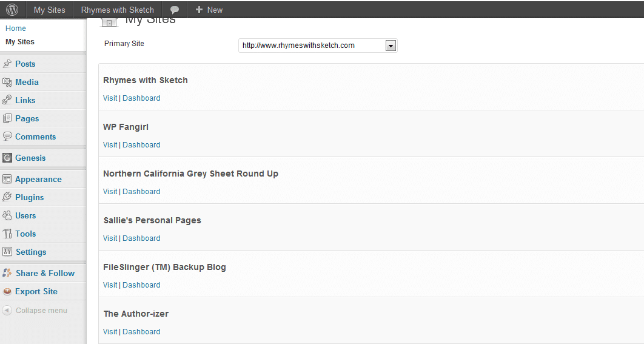Open Dashboard for Sallie's Personal Pages
This screenshot has width=644, height=344.
coord(141,238)
